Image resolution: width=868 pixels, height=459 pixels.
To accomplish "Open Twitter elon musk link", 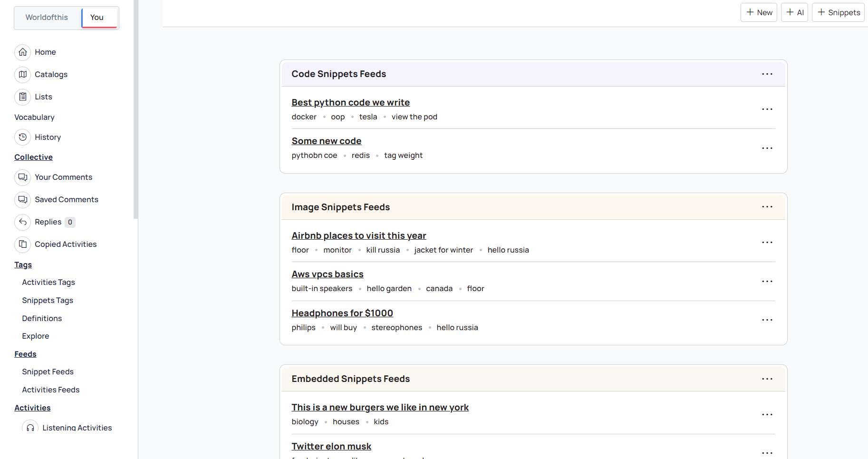I will (331, 447).
